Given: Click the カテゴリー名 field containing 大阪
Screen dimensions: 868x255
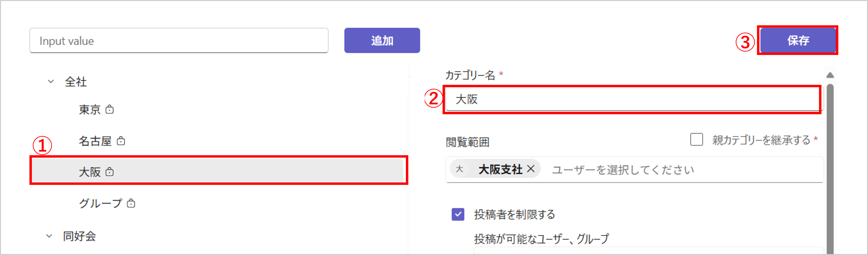Looking at the screenshot, I should point(632,100).
